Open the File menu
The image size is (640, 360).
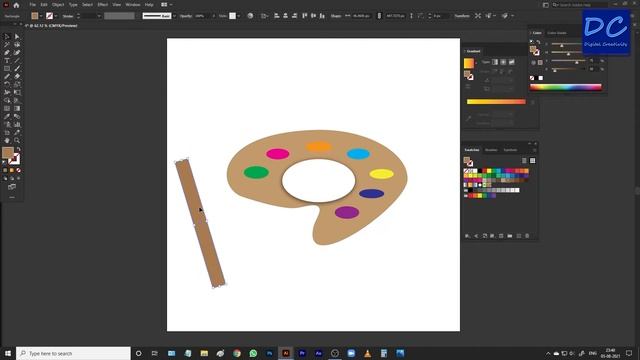[x=33, y=5]
